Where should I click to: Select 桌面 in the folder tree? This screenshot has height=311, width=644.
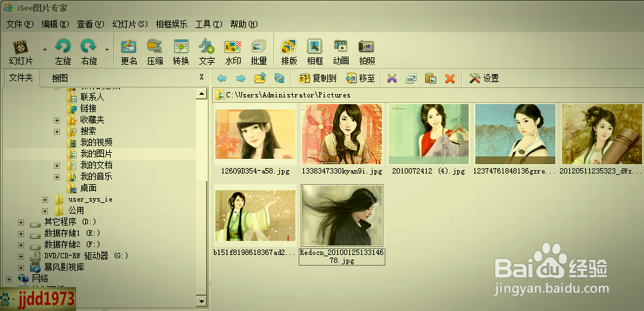point(88,188)
